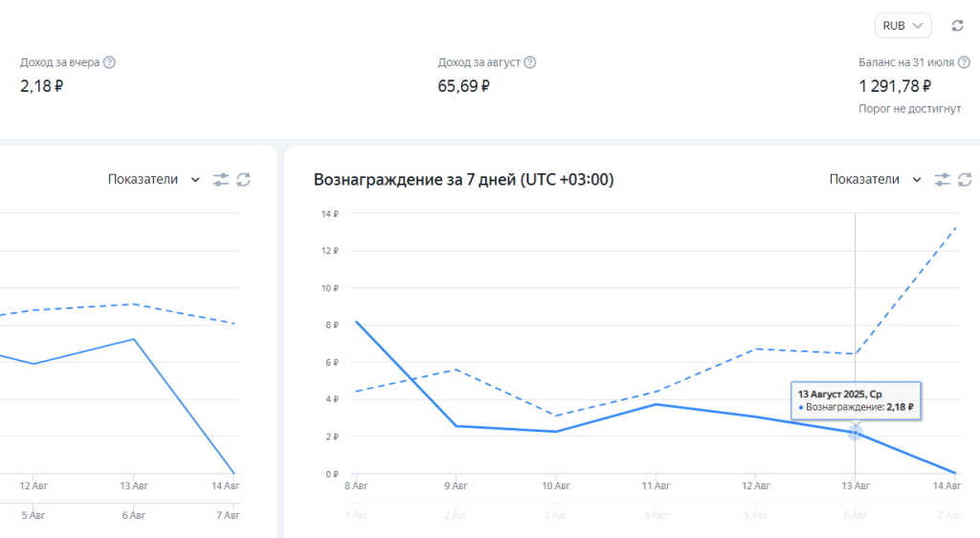Image resolution: width=980 pixels, height=538 pixels.
Task: Click '6 Авг' label in the left chart
Action: tap(134, 516)
